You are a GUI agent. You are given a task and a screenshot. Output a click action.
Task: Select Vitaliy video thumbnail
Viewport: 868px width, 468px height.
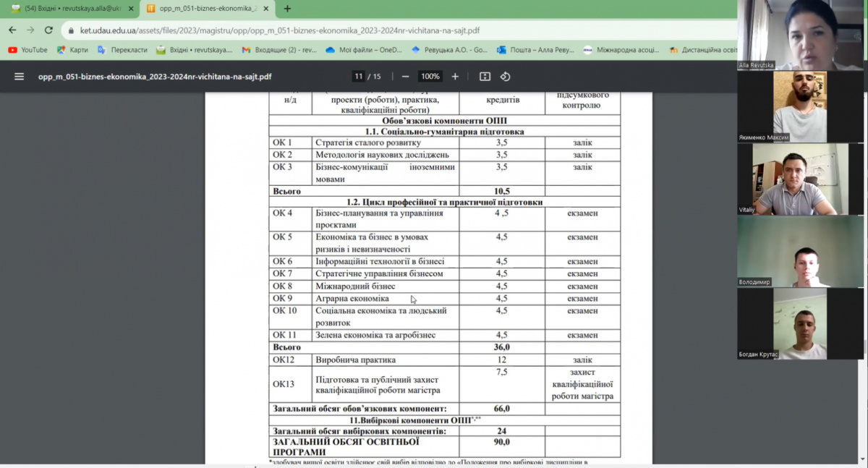point(800,179)
